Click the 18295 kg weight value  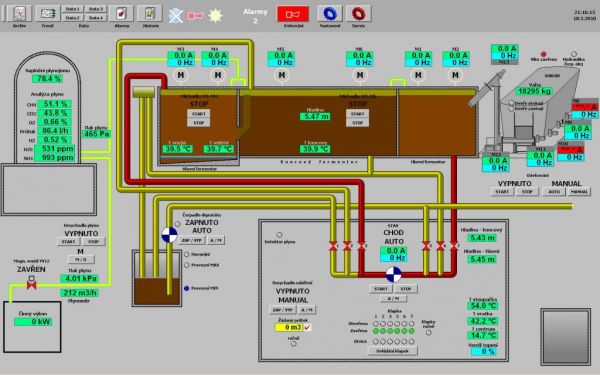coord(534,91)
